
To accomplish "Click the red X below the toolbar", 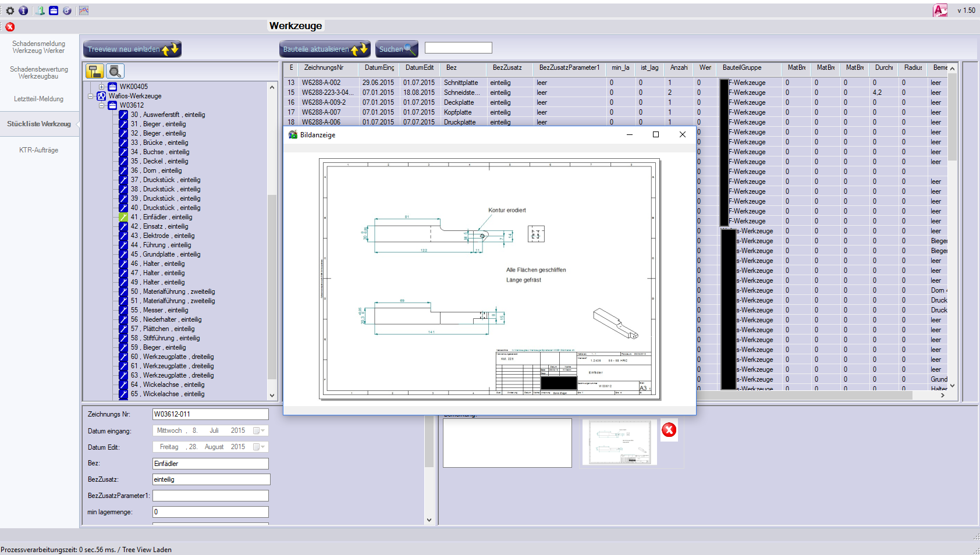I will pos(10,27).
